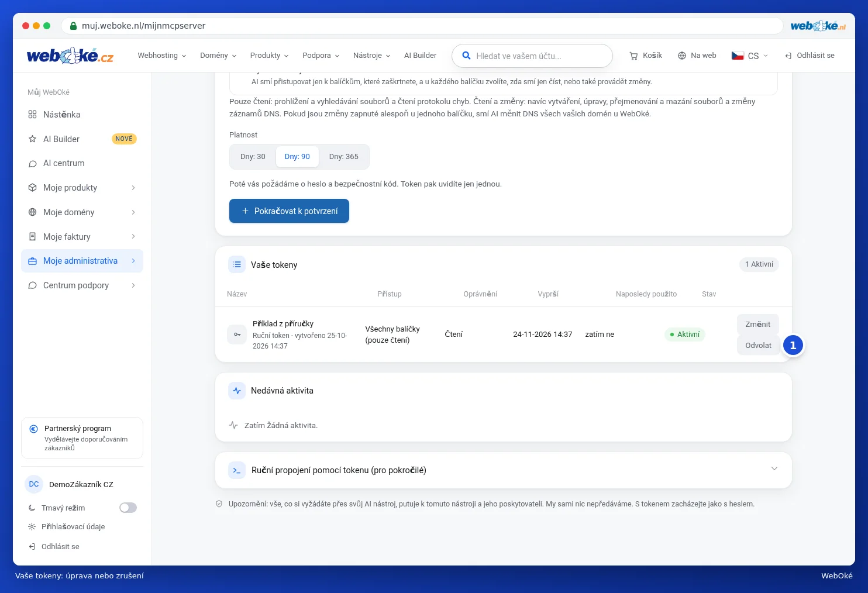The width and height of the screenshot is (868, 593).
Task: Toggle Tmavý režim switch
Action: 128,508
